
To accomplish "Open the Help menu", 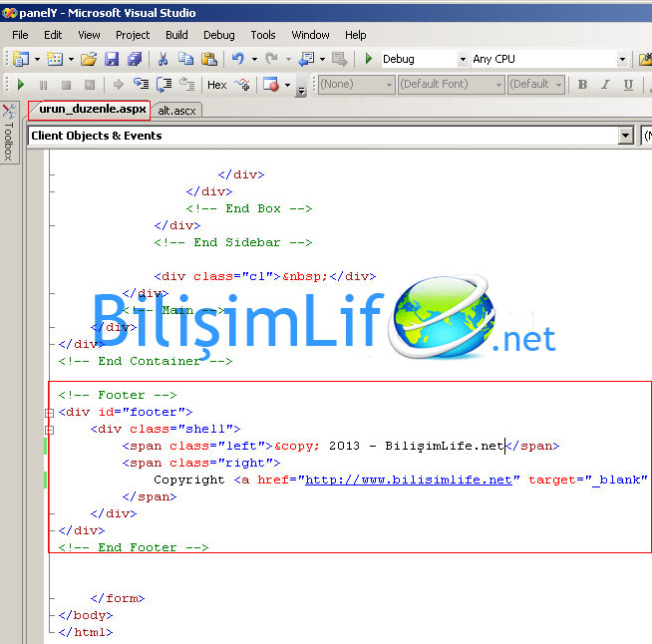I will (356, 35).
